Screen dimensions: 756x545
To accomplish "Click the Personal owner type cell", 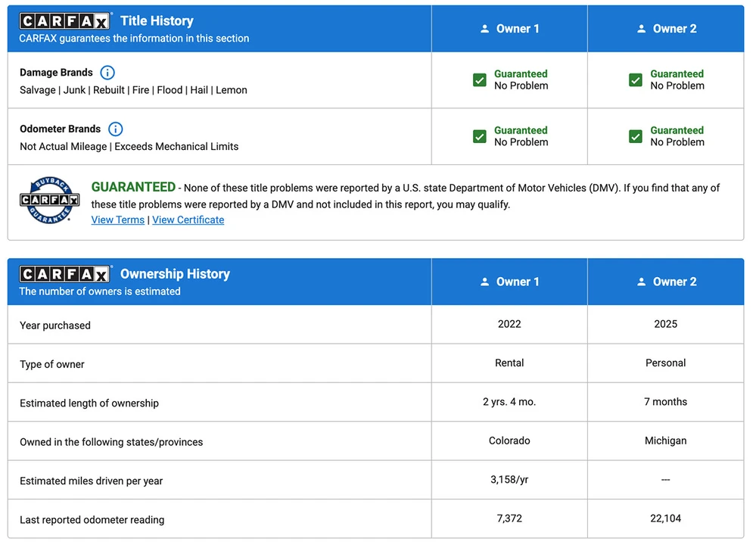I will coord(665,363).
